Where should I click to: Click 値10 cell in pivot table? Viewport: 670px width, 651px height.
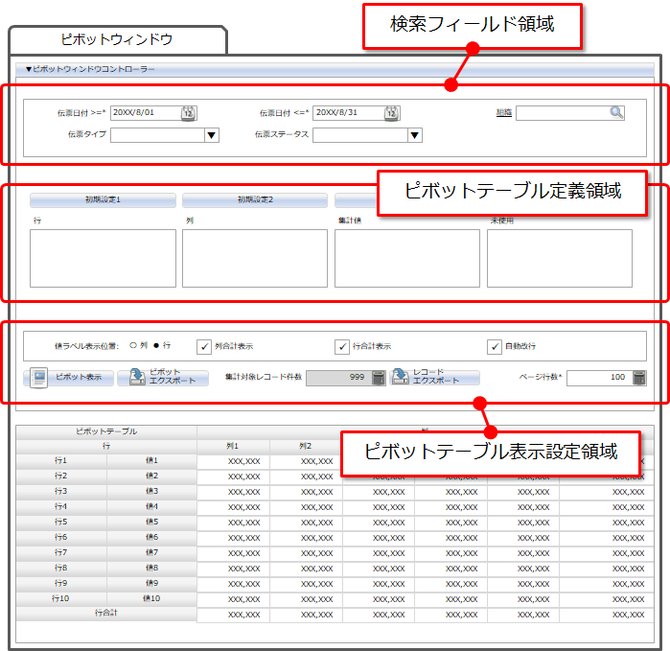[152, 599]
